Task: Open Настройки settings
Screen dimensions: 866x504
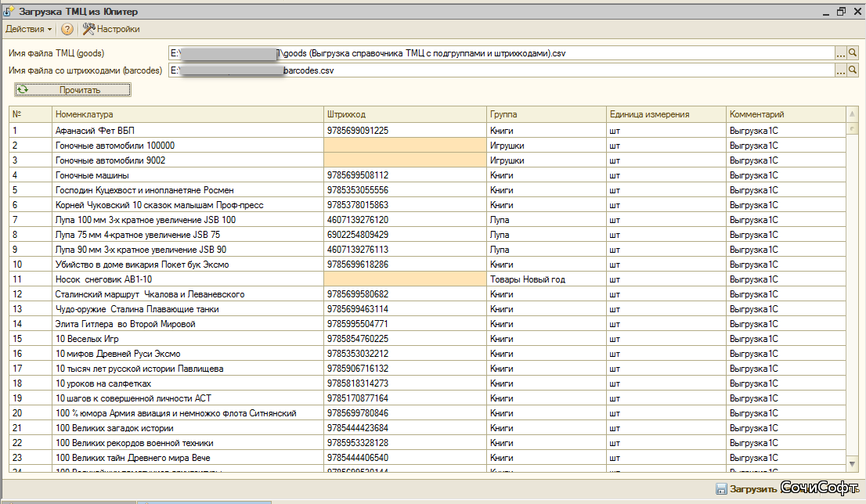Action: [111, 29]
